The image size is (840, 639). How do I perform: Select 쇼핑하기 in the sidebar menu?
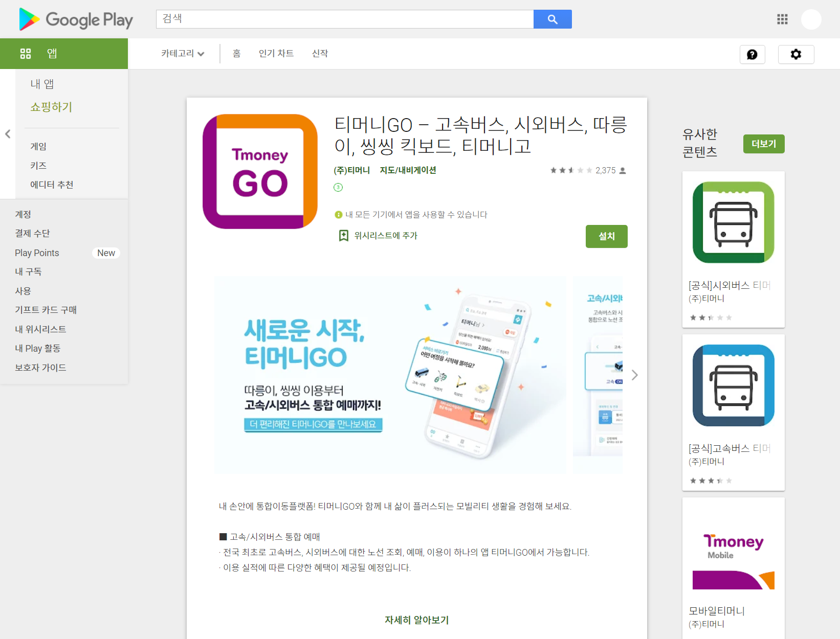pyautogui.click(x=51, y=107)
